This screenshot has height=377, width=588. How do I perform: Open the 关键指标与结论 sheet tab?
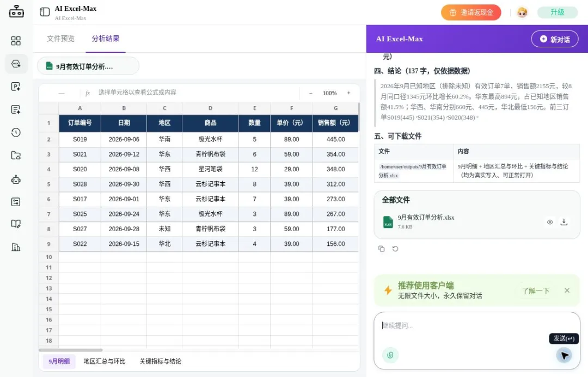[x=161, y=361]
